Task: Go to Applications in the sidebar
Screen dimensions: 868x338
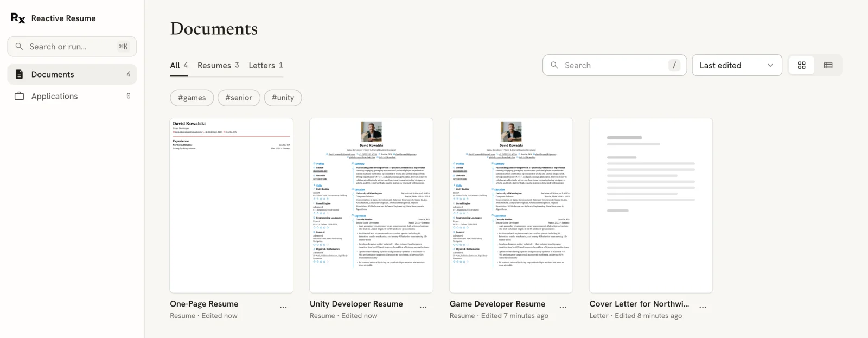Action: [72, 96]
